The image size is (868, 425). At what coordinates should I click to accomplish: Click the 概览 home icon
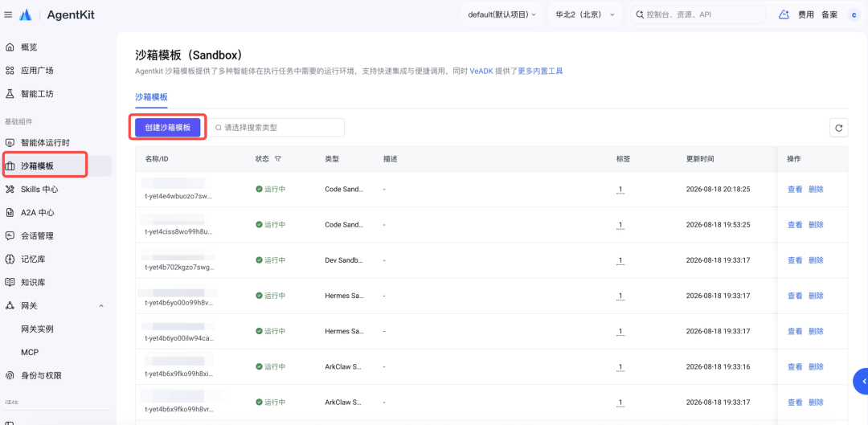[x=10, y=47]
